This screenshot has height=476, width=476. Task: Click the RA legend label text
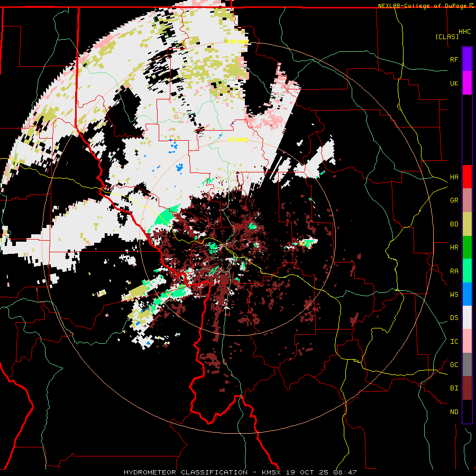(x=454, y=271)
